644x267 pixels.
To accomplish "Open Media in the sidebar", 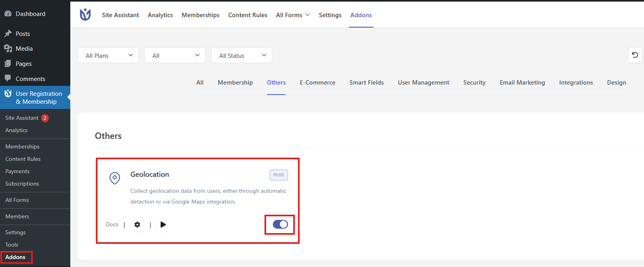I will click(24, 49).
